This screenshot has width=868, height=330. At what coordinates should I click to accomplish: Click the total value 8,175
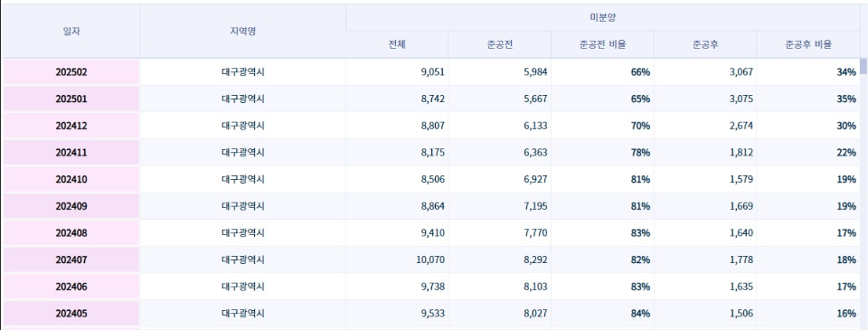(433, 153)
